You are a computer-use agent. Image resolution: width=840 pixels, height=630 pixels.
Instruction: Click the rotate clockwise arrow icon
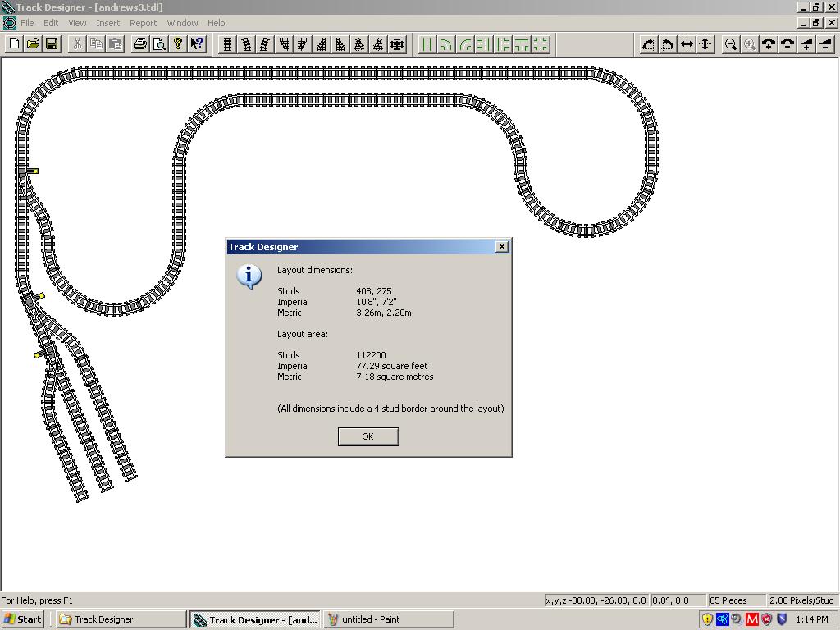pyautogui.click(x=649, y=44)
